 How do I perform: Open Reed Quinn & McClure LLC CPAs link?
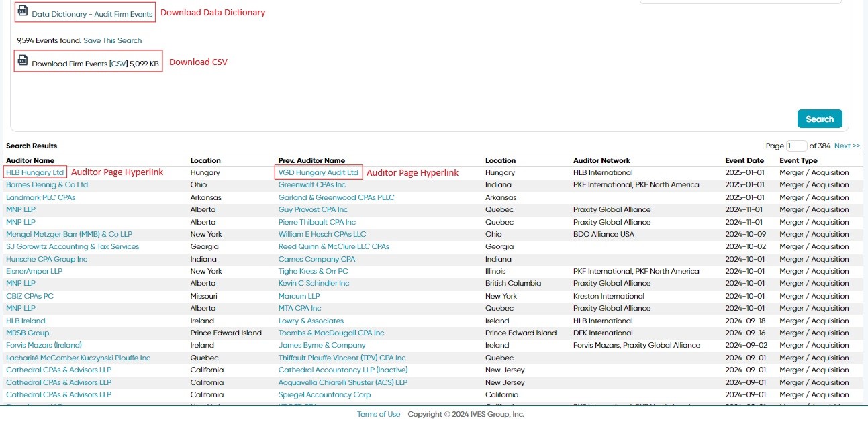pos(334,246)
